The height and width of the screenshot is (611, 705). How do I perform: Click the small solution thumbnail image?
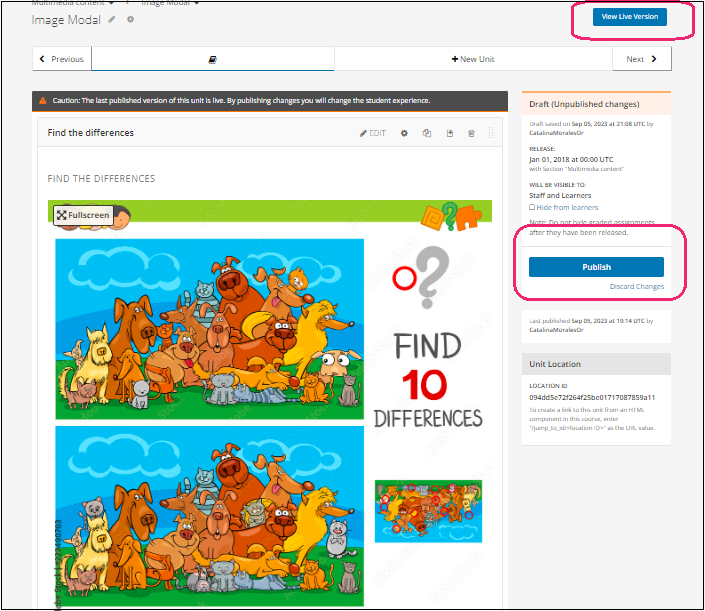tap(428, 510)
